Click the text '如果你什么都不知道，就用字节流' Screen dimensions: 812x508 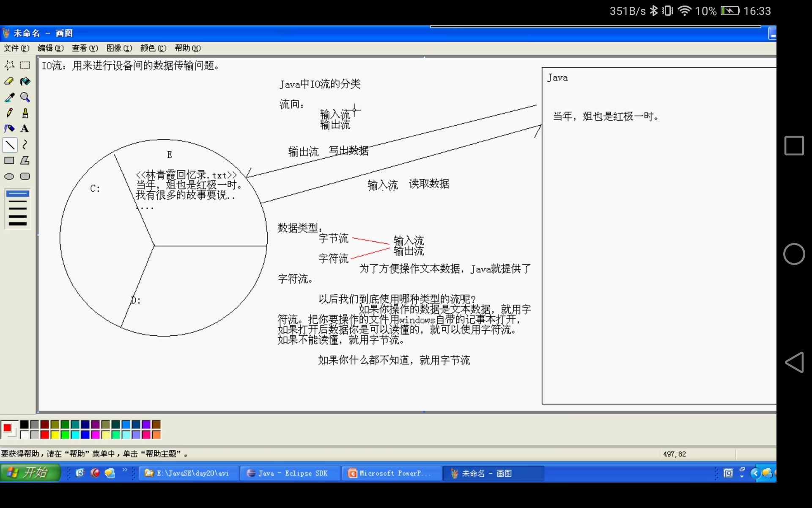click(394, 360)
